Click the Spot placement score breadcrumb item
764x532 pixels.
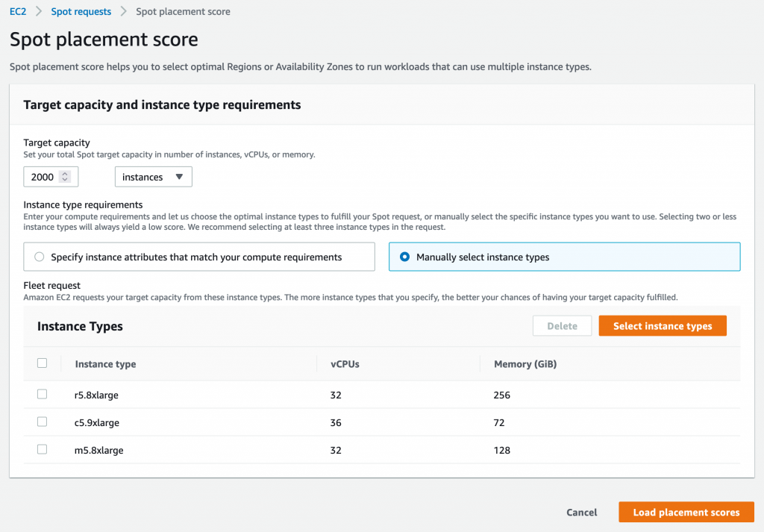coord(183,11)
